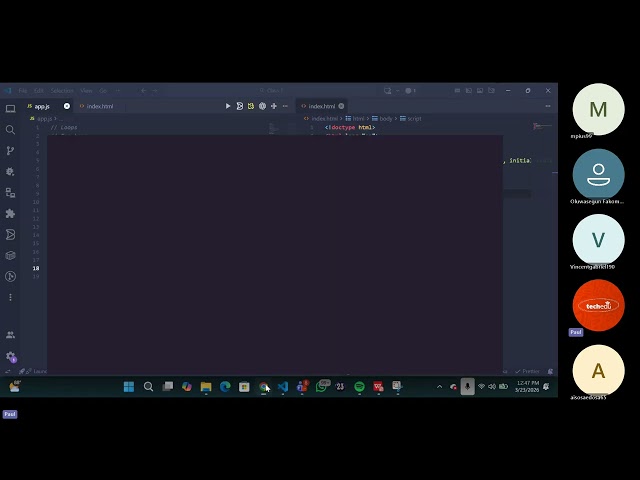Select participant Vincentgabriel190's avatar

point(598,240)
